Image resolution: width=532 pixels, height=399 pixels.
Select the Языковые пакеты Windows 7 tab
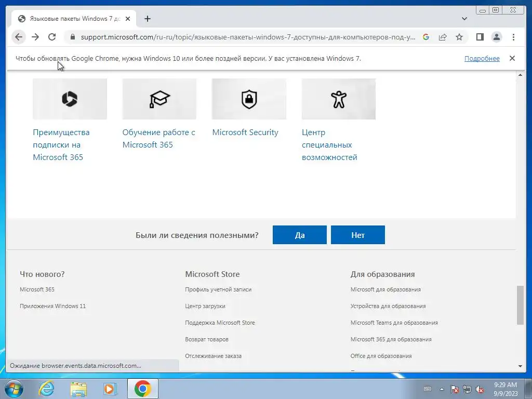[74, 19]
